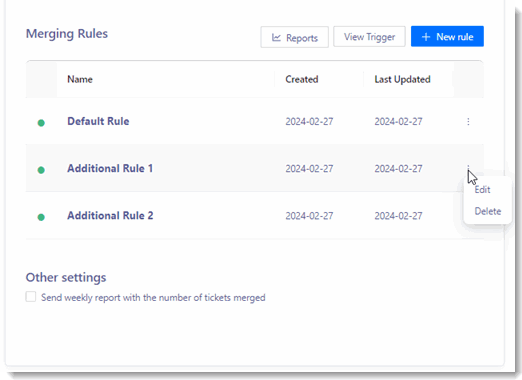The height and width of the screenshot is (380, 522).
Task: Click the green status dot for Additional Rule 1
Action: (x=41, y=170)
